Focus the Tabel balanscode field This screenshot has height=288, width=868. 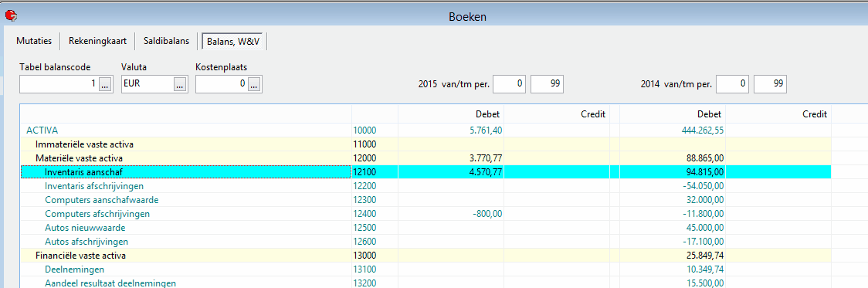pyautogui.click(x=59, y=84)
